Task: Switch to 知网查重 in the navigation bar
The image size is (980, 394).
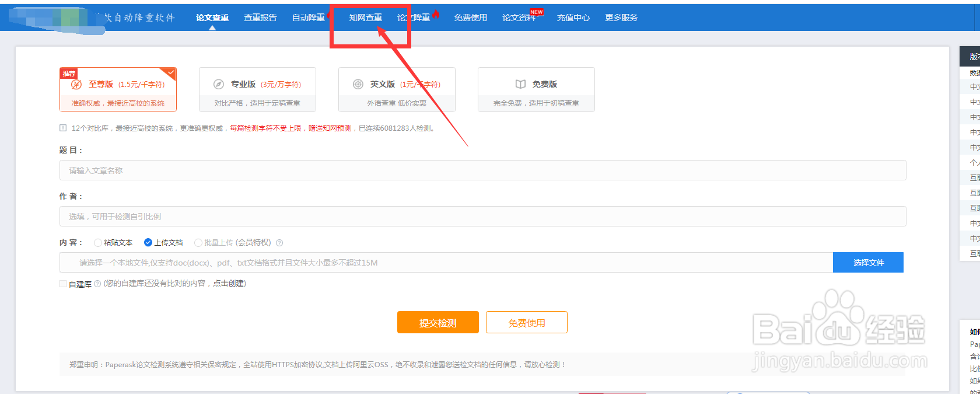Action: pyautogui.click(x=366, y=18)
